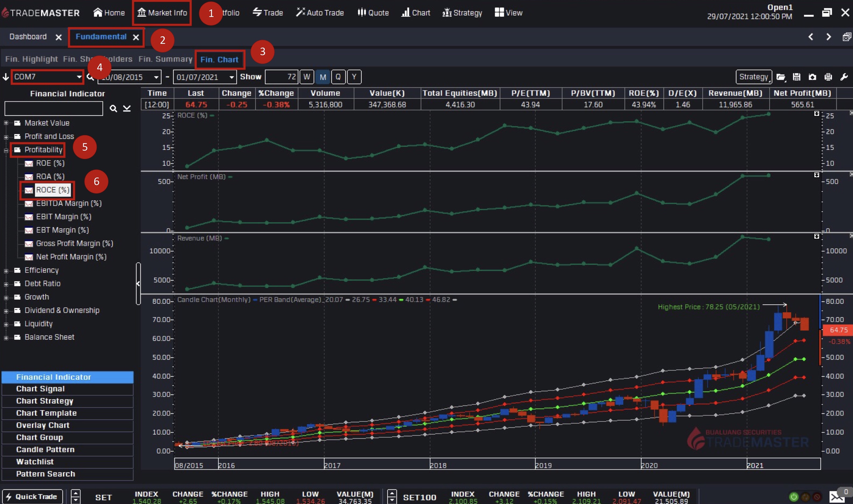Image resolution: width=853 pixels, height=504 pixels.
Task: Open the Chart Signal panel
Action: [x=68, y=389]
